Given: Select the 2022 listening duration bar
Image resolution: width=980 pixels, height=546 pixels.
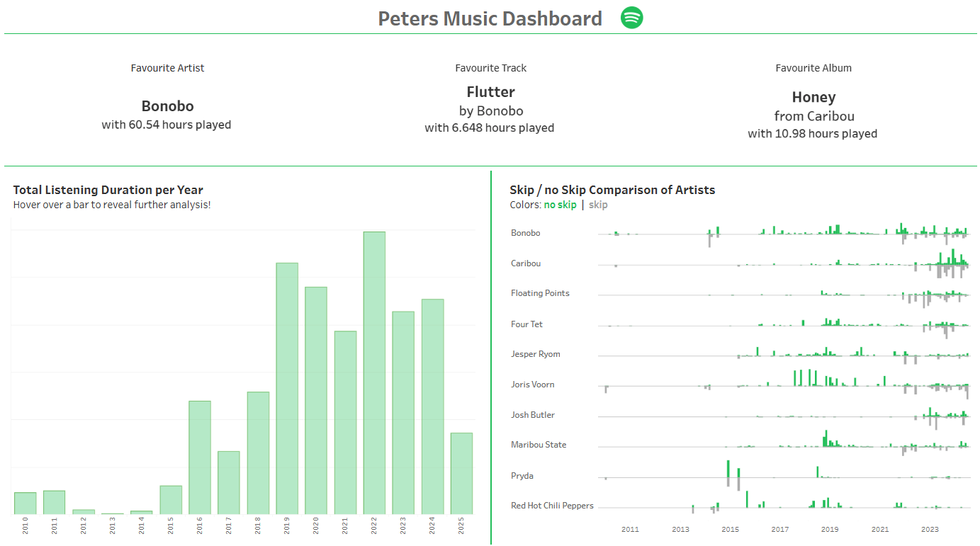Looking at the screenshot, I should [374, 372].
